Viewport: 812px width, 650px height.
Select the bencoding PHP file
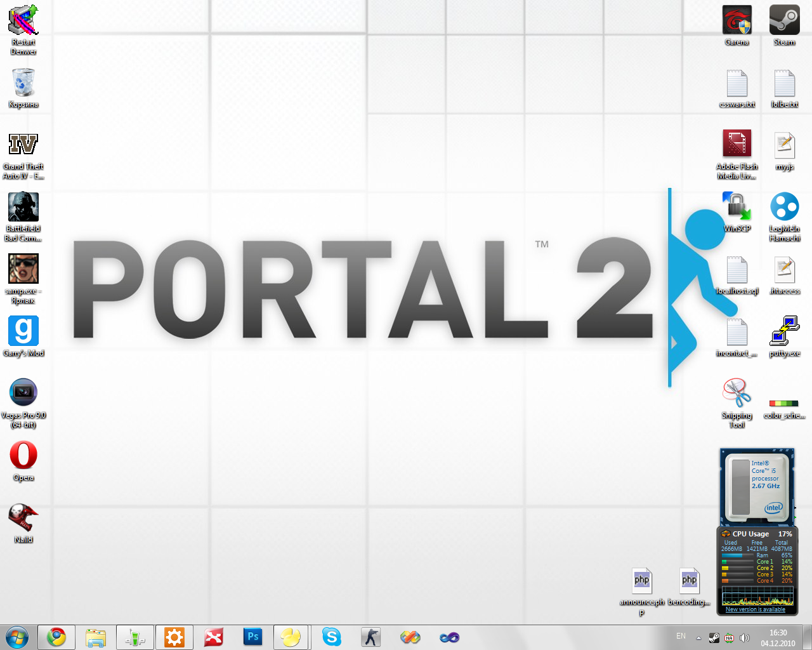coord(690,587)
